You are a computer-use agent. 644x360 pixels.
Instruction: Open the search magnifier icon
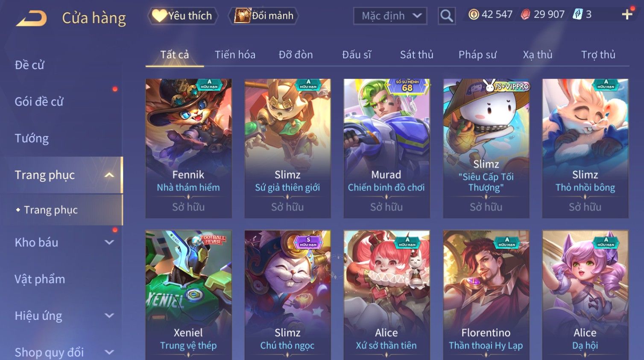click(x=447, y=16)
